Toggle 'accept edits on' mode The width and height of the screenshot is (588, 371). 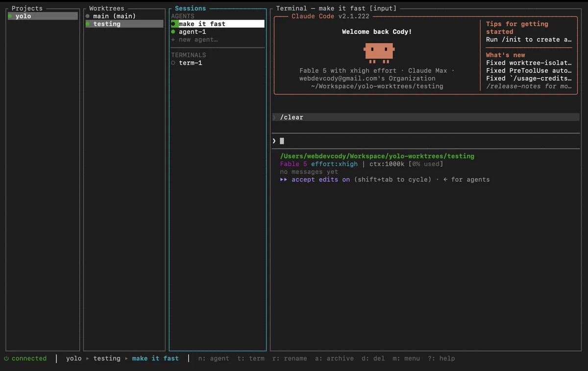(320, 180)
